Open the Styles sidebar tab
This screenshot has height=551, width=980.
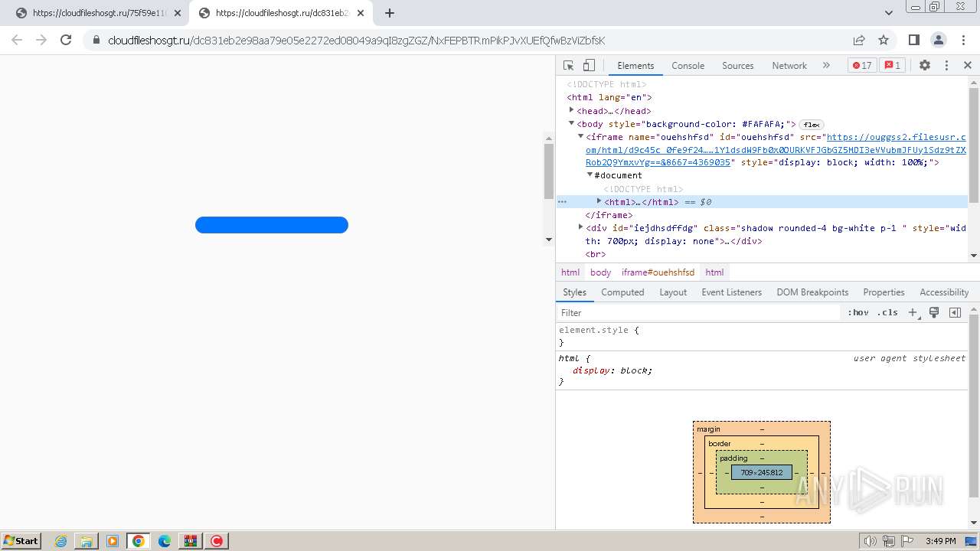click(574, 292)
